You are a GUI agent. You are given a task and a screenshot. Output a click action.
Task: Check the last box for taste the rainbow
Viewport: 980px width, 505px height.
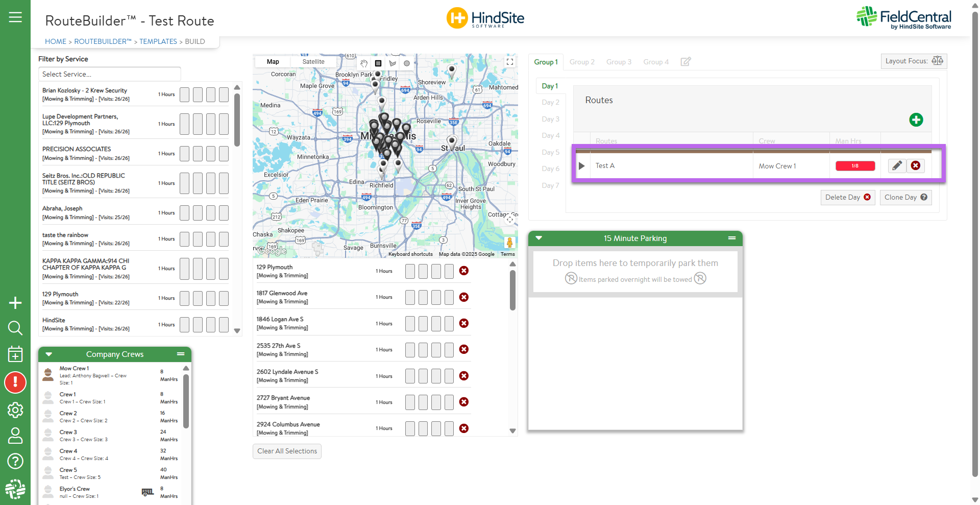(224, 239)
